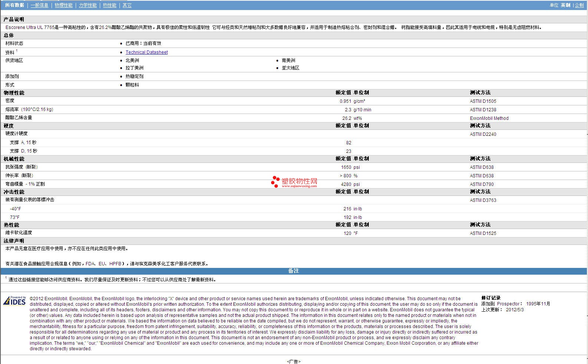Click the 总体 section heading

click(x=9, y=35)
